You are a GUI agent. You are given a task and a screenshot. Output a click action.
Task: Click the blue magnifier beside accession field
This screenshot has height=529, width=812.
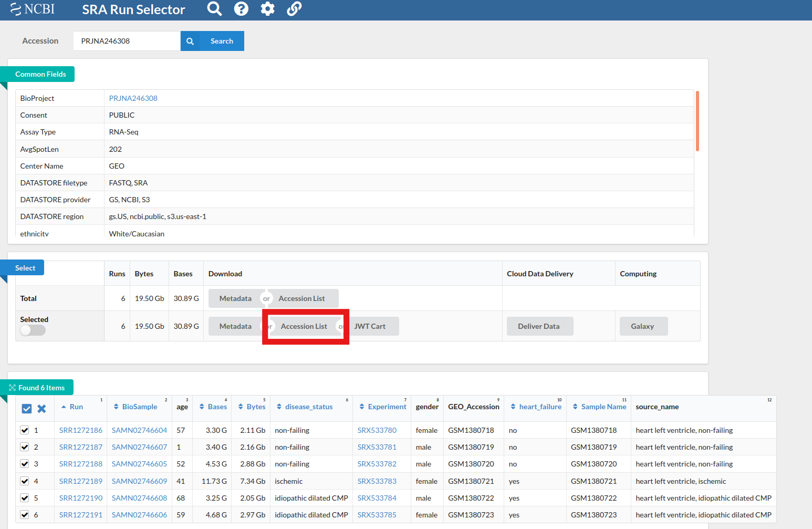point(190,41)
